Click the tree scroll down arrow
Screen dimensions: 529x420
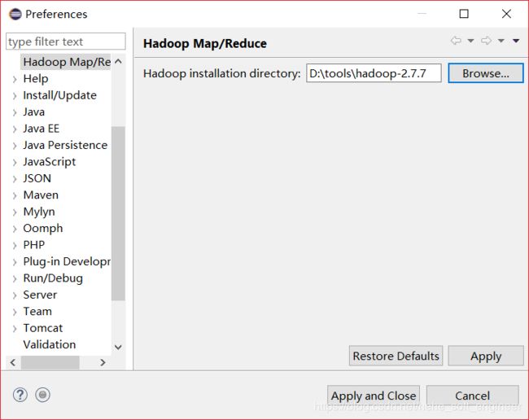(x=118, y=347)
